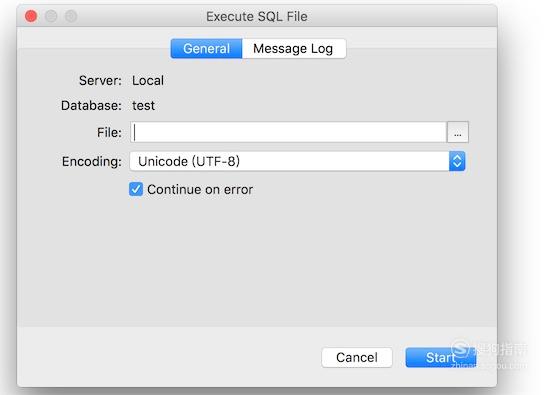The height and width of the screenshot is (395, 551).
Task: Click the Server: field label
Action: pos(100,80)
